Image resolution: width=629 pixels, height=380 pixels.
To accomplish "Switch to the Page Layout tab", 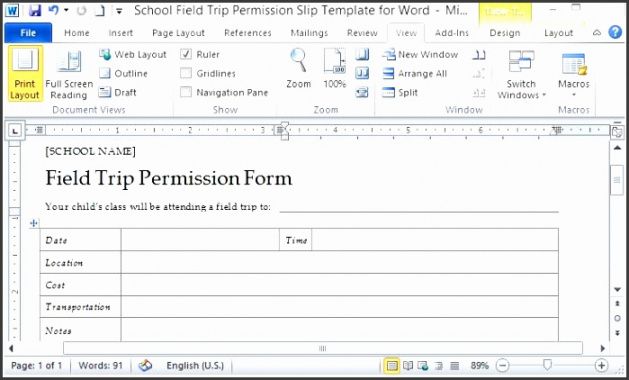I will pos(179,33).
